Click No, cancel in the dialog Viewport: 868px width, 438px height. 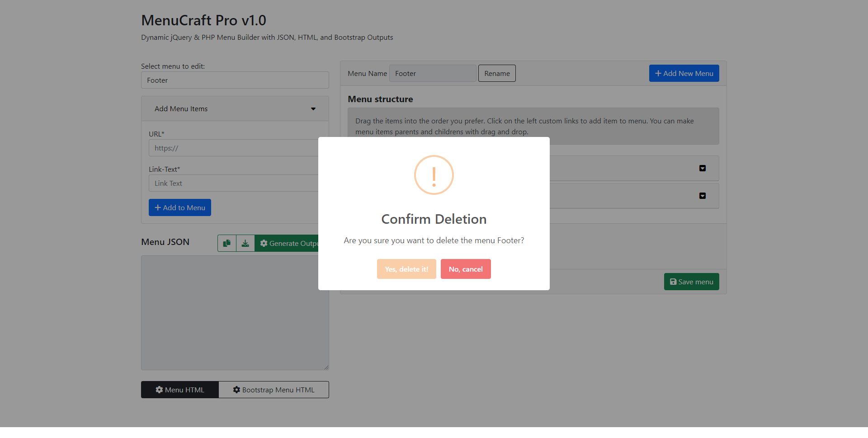pyautogui.click(x=466, y=269)
